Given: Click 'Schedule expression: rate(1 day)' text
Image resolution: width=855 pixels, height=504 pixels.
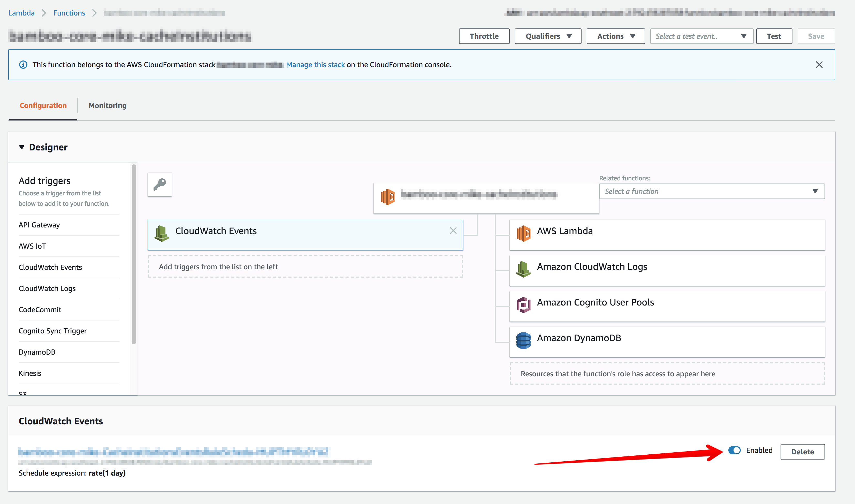Looking at the screenshot, I should (72, 473).
